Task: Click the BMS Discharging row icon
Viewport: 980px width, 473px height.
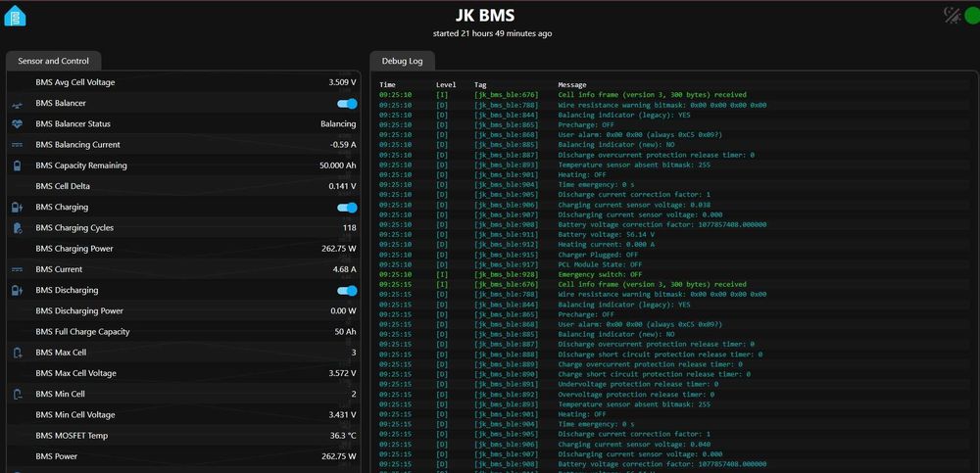Action: click(18, 291)
